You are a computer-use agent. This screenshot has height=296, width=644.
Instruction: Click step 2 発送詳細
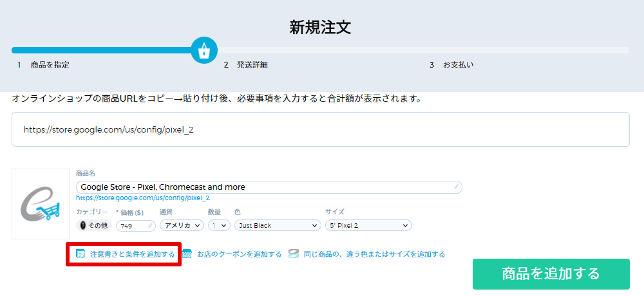pyautogui.click(x=245, y=65)
